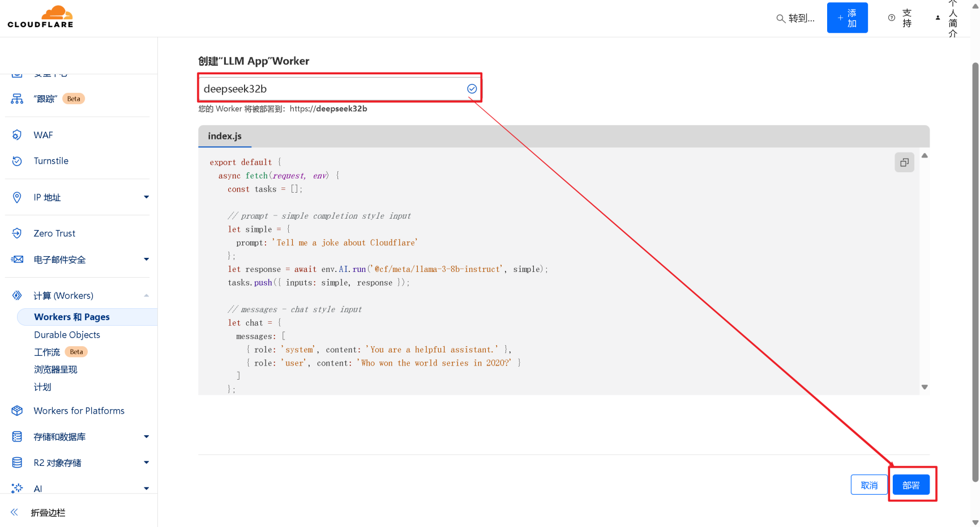The height and width of the screenshot is (527, 980).
Task: Click the Zero Trust icon
Action: 17,233
